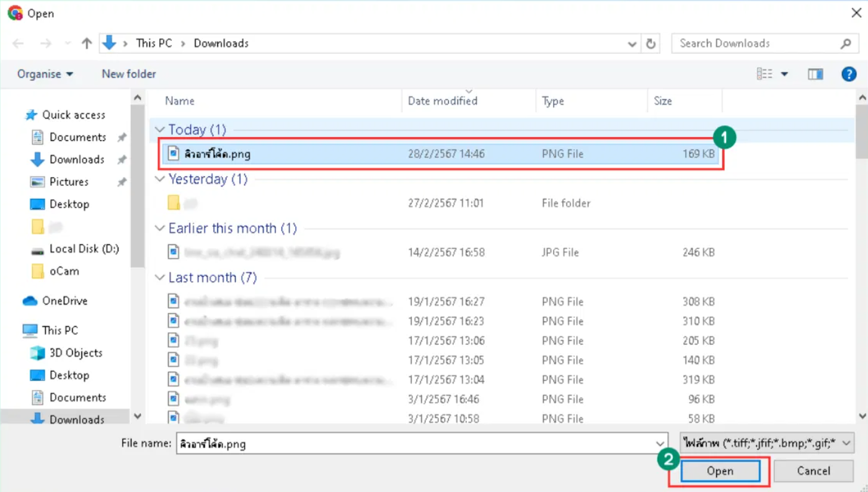Select This PC in the address path
The height and width of the screenshot is (492, 868).
click(x=154, y=43)
